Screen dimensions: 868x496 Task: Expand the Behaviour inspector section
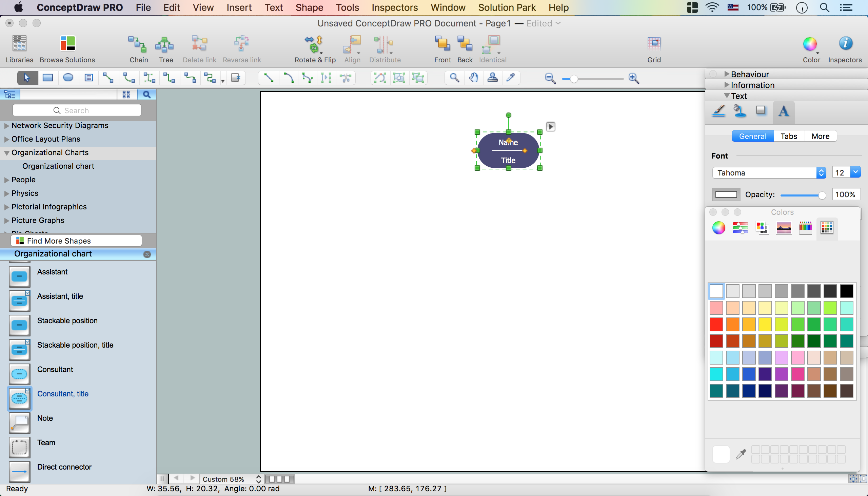coord(727,74)
